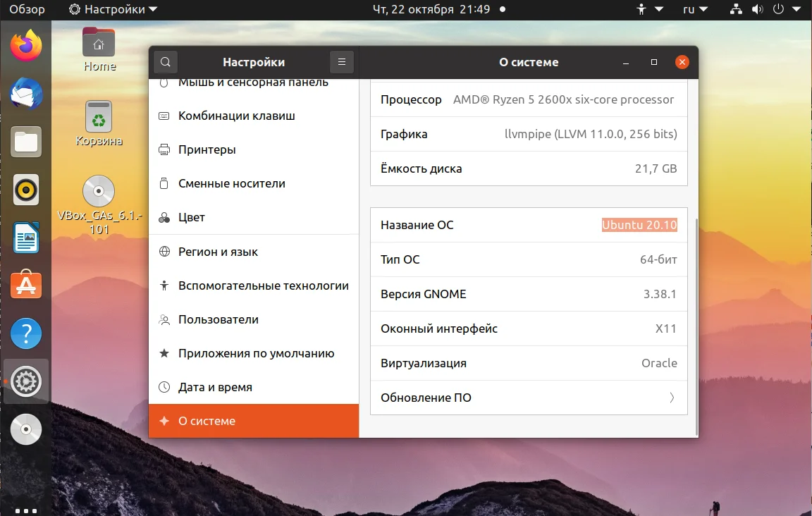Launch Thunderbird mail from the dock
The image size is (812, 516).
26,94
